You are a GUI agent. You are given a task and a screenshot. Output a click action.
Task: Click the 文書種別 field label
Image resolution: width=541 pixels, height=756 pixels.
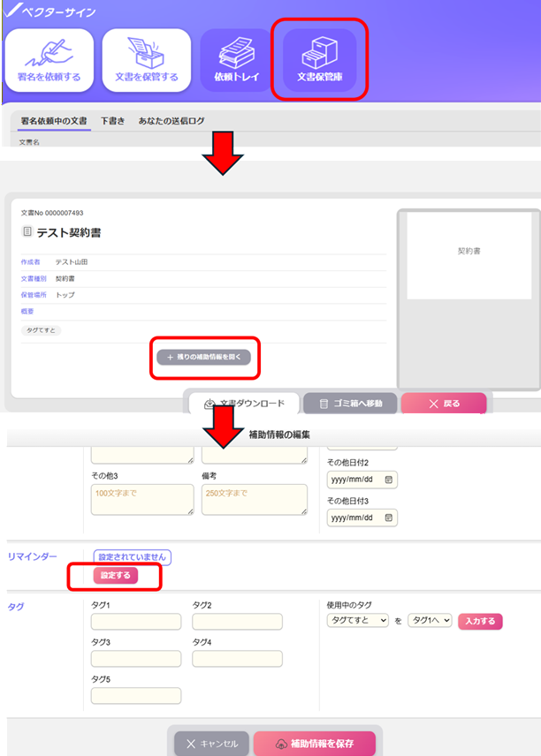[x=34, y=279]
